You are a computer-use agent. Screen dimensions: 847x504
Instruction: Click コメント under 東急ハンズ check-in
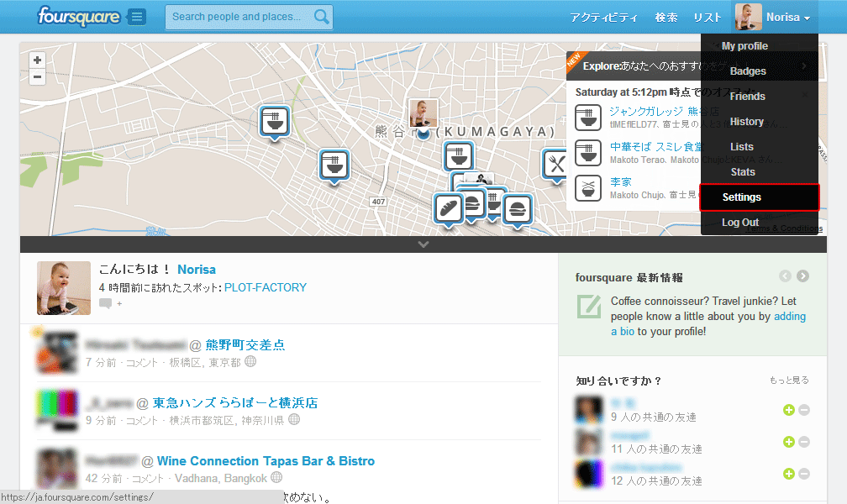click(x=142, y=420)
